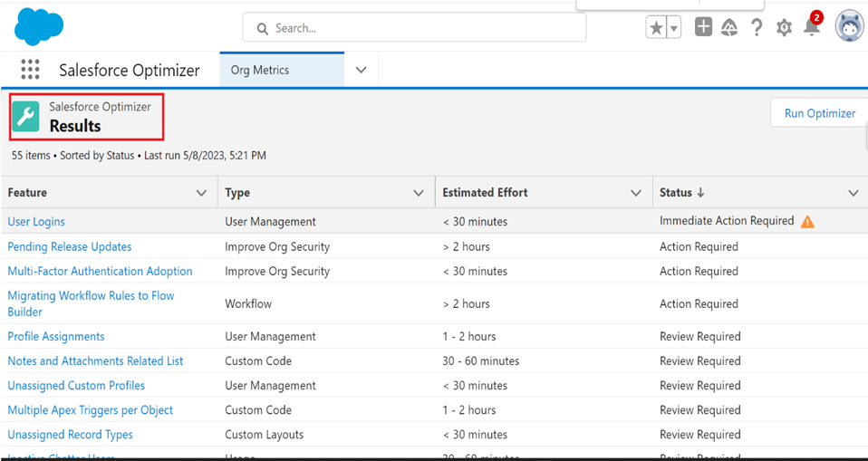Click the 30 - 60 minutes effort cell

480,361
